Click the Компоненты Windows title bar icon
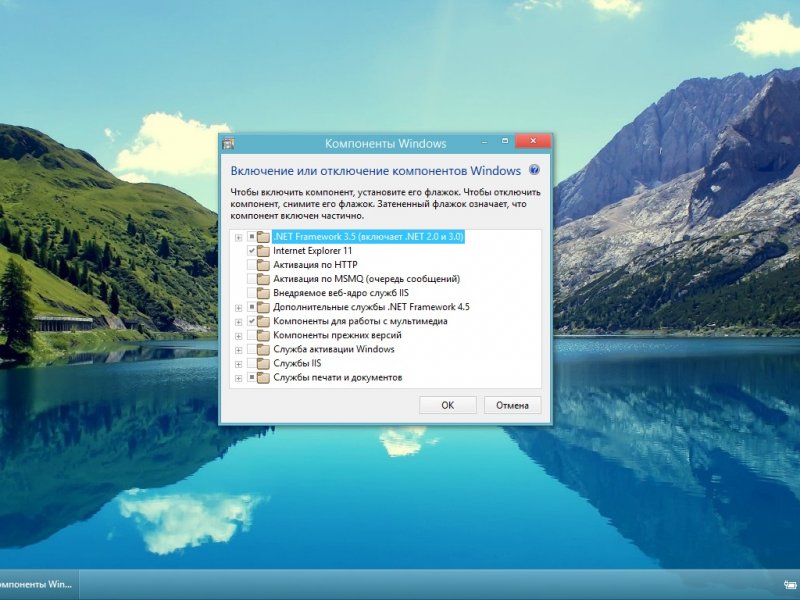 (228, 143)
